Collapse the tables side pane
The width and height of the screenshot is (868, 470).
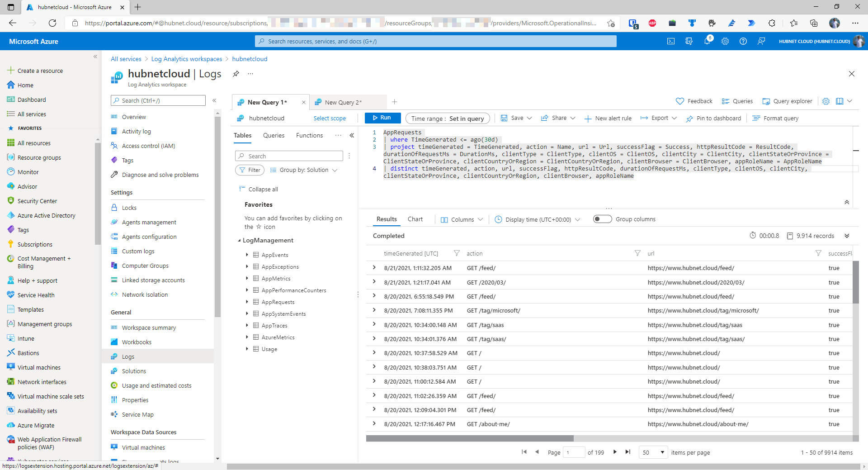(352, 135)
